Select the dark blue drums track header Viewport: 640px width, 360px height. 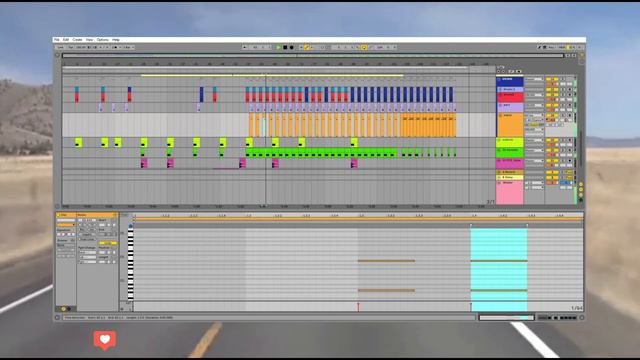point(510,81)
